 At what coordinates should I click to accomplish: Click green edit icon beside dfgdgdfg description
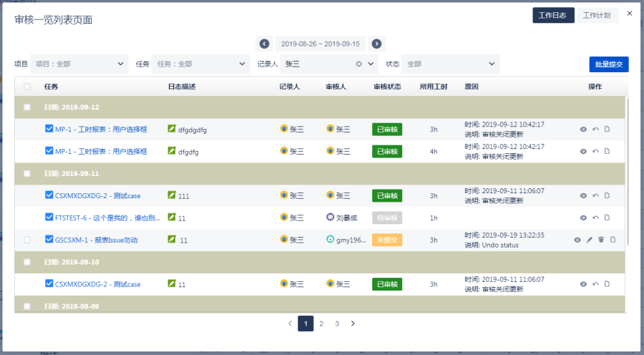pos(172,129)
